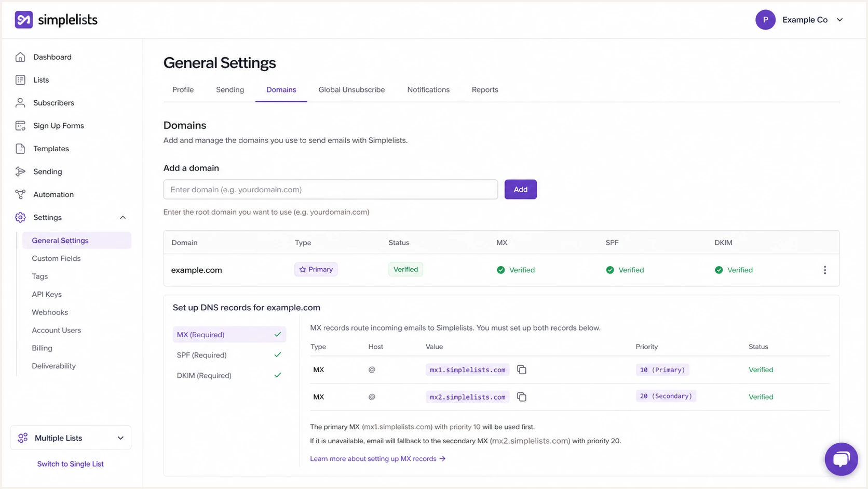Click the checkmark beside SPF (Required)
The height and width of the screenshot is (489, 868).
[x=278, y=355]
